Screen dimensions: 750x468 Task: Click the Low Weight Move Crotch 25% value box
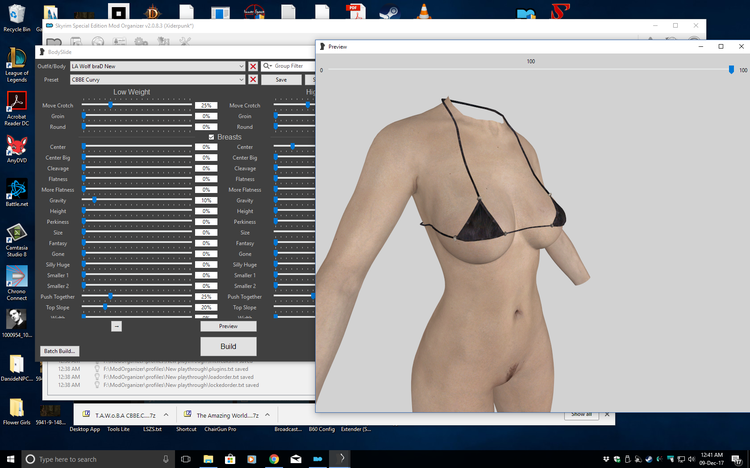[206, 105]
